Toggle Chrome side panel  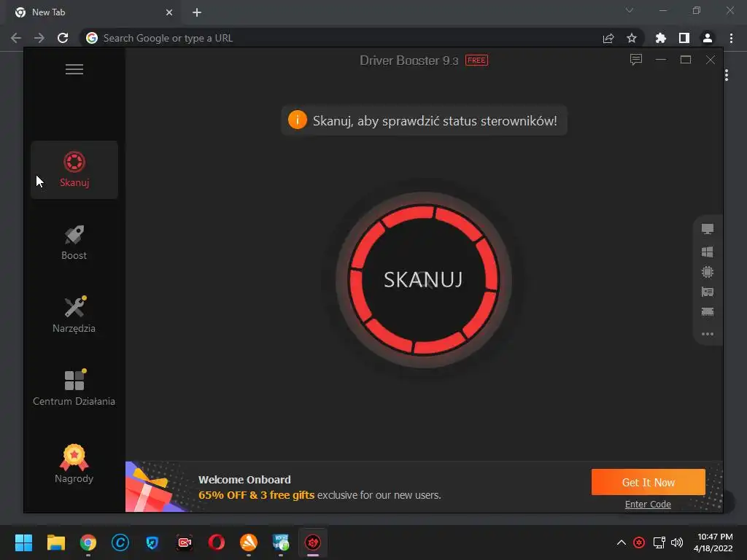click(684, 38)
